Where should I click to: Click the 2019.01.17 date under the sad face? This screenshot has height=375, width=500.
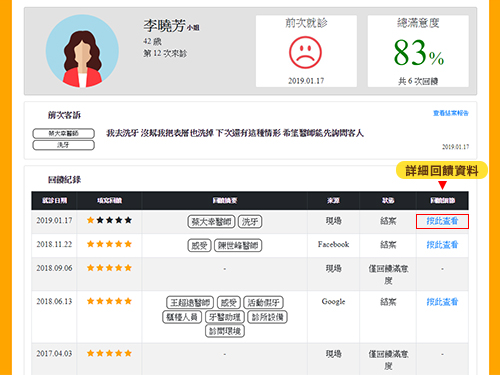click(x=306, y=81)
